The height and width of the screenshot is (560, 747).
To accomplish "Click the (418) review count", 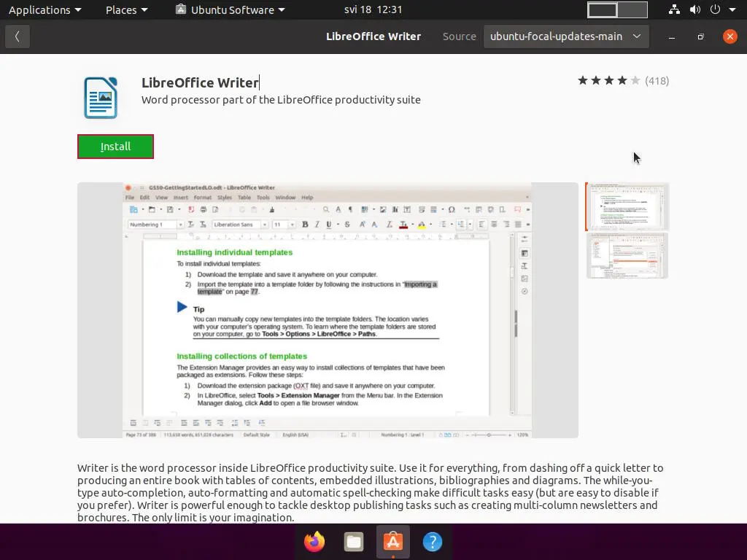I will point(657,81).
